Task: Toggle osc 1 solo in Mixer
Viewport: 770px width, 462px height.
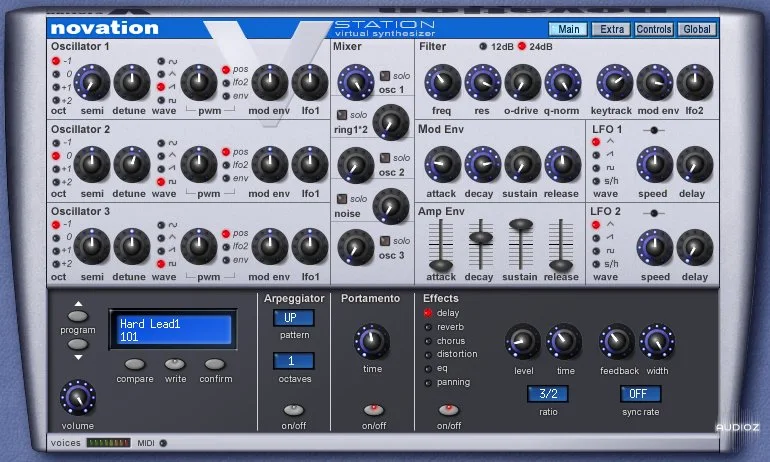Action: 385,76
